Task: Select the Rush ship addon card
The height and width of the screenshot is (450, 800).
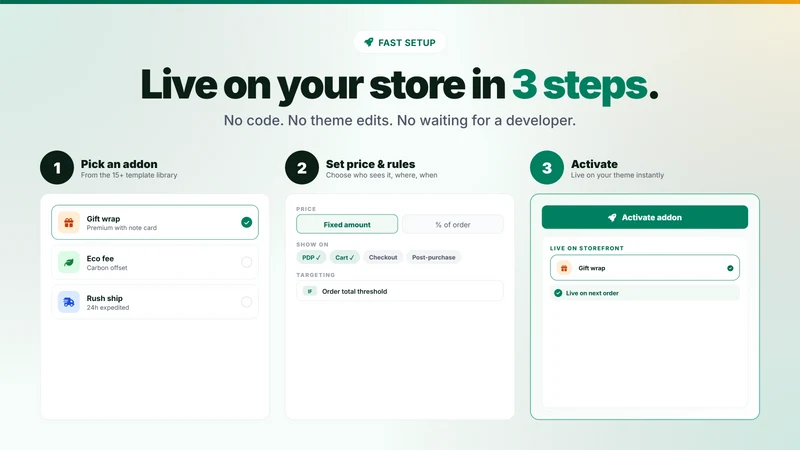Action: (155, 302)
